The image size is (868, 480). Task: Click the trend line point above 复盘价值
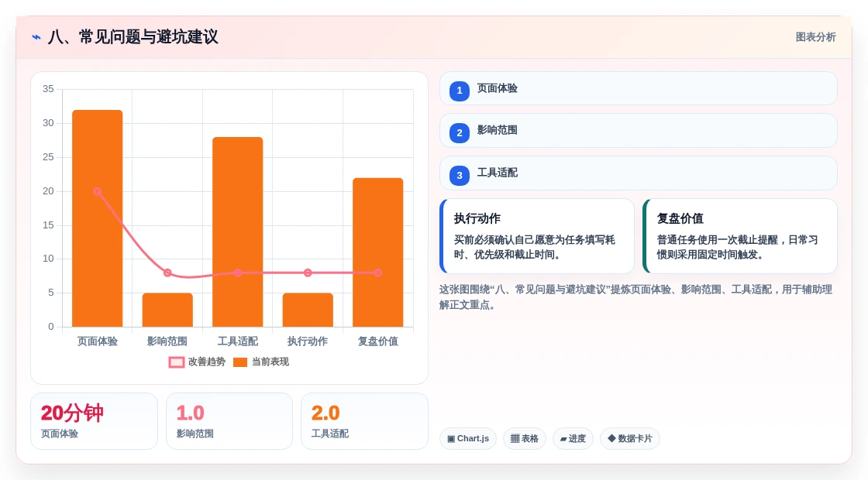pyautogui.click(x=378, y=273)
